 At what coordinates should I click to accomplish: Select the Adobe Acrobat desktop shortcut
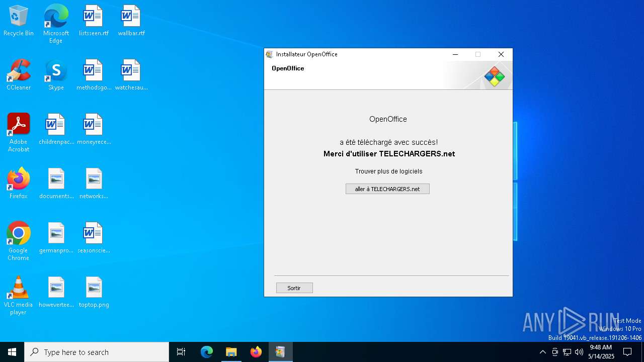pos(19,133)
